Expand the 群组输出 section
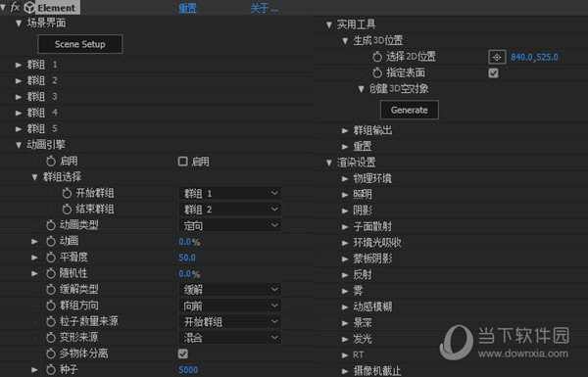Image resolution: width=588 pixels, height=377 pixels. (345, 130)
